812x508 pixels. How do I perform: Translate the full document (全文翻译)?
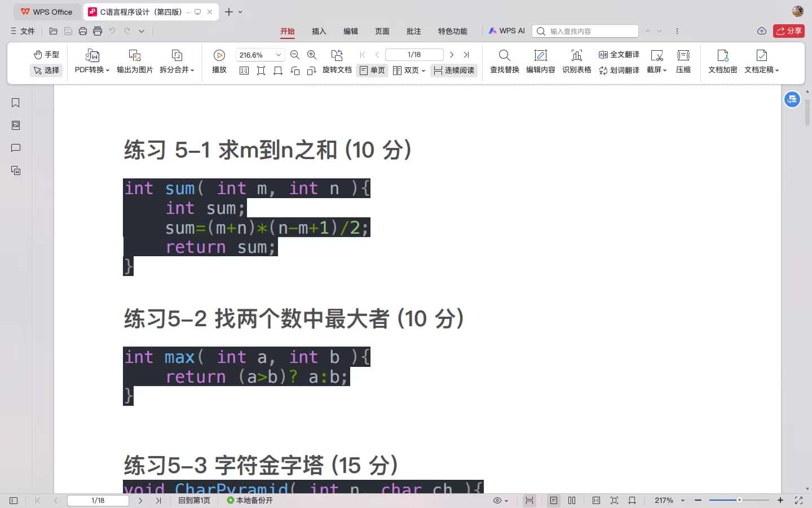(619, 55)
